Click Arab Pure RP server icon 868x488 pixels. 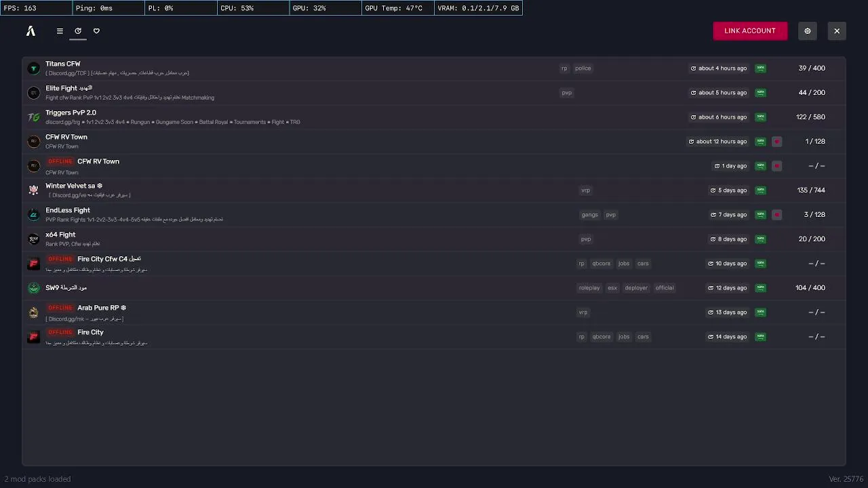point(33,312)
